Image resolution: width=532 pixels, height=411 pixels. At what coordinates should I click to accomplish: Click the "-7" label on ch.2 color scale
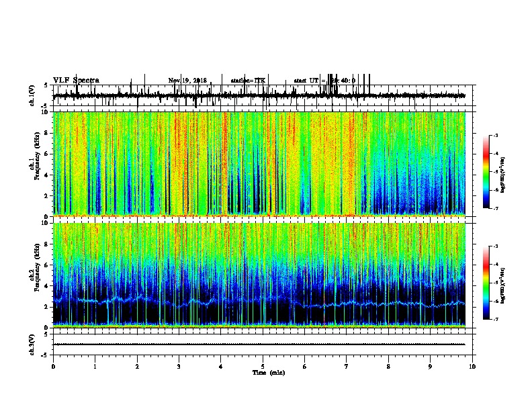point(496,319)
